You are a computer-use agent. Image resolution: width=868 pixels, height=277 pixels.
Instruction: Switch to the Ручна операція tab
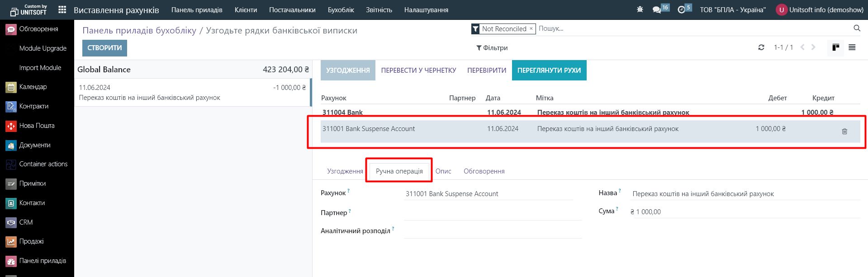point(399,171)
